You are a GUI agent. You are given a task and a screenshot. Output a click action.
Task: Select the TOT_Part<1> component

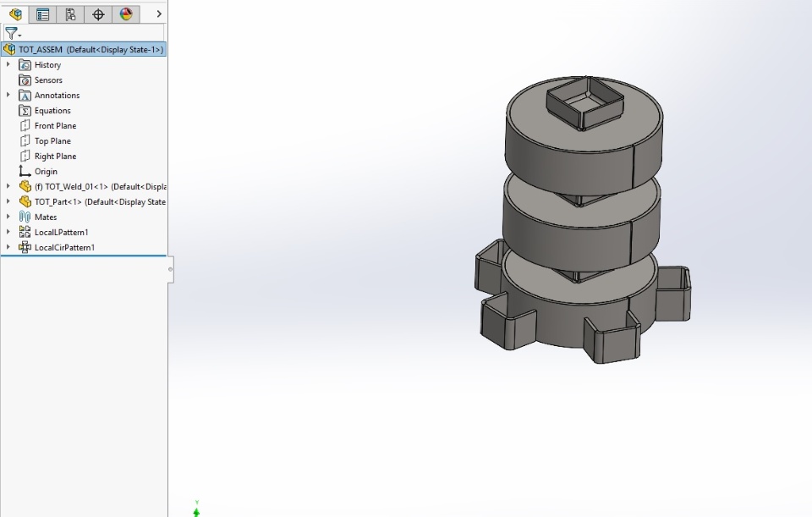(x=100, y=201)
